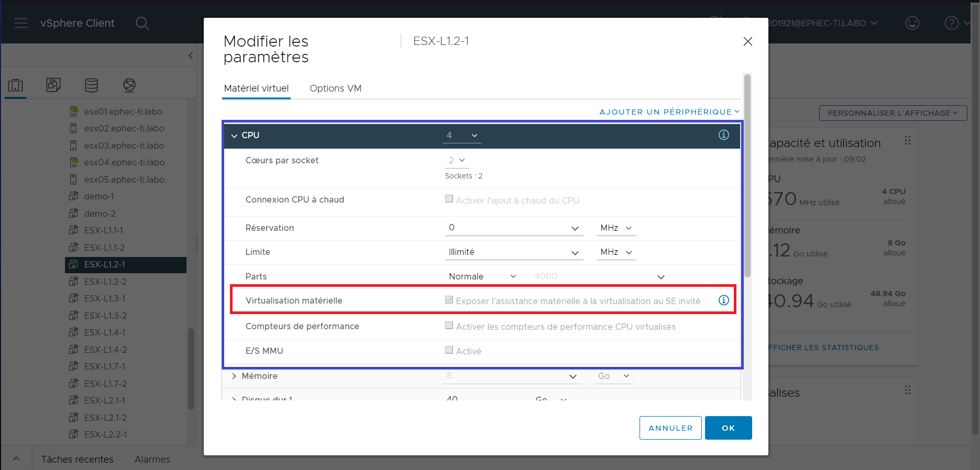Open the Réservation MHz unit dropdown
The height and width of the screenshot is (470, 980).
(615, 228)
